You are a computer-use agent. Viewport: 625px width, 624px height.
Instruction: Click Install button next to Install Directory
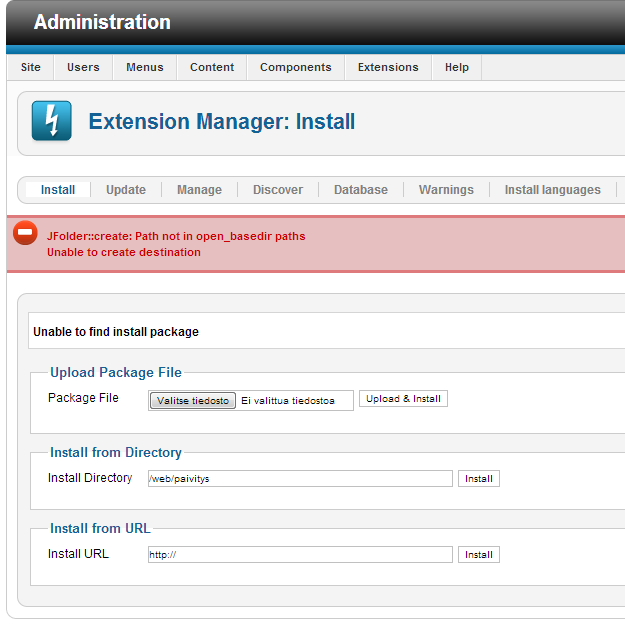pyautogui.click(x=479, y=479)
